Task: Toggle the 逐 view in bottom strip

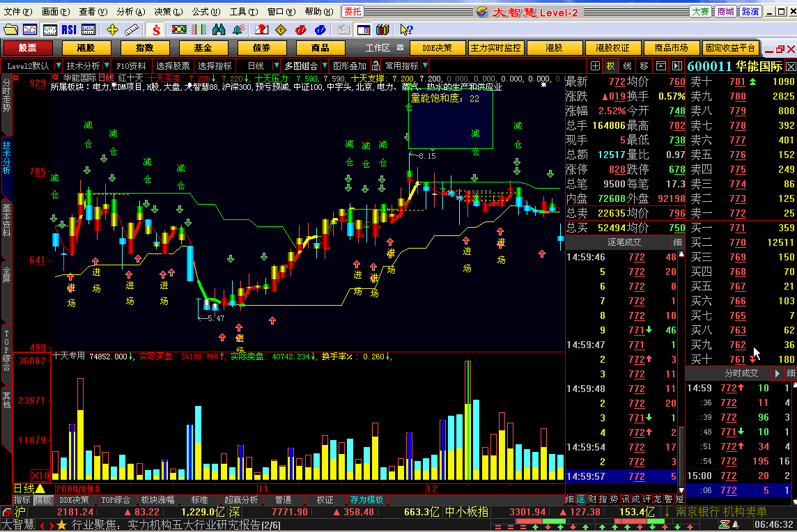Action: 581,500
